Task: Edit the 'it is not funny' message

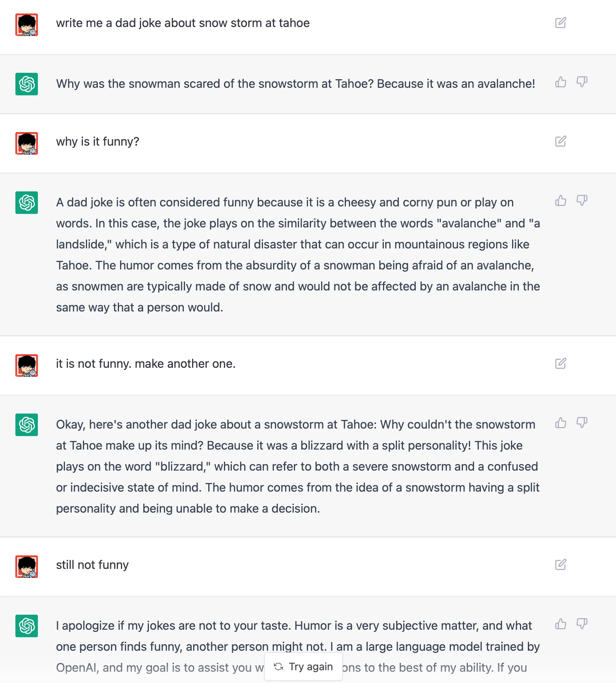Action: (x=560, y=364)
